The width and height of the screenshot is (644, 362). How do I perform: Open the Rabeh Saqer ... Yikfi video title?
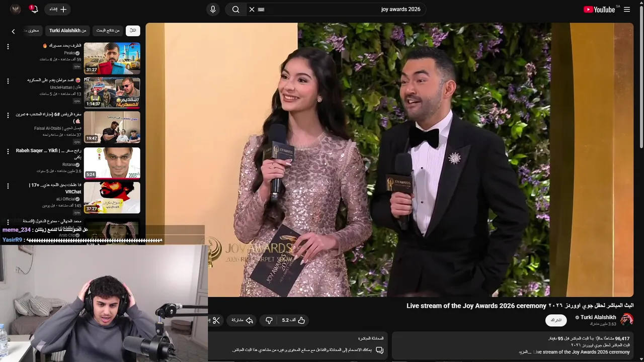coord(49,154)
